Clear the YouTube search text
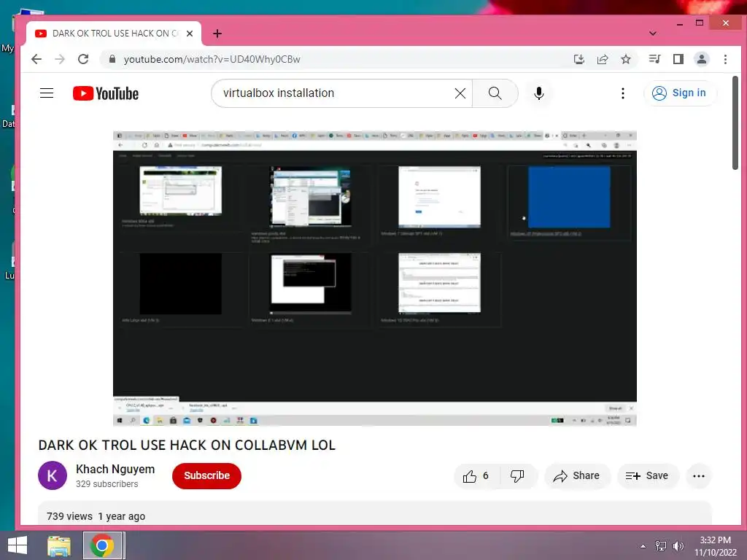This screenshot has width=747, height=560. [460, 93]
